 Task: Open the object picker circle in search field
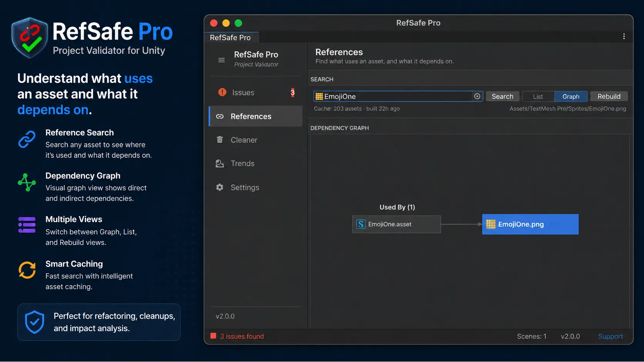click(477, 96)
